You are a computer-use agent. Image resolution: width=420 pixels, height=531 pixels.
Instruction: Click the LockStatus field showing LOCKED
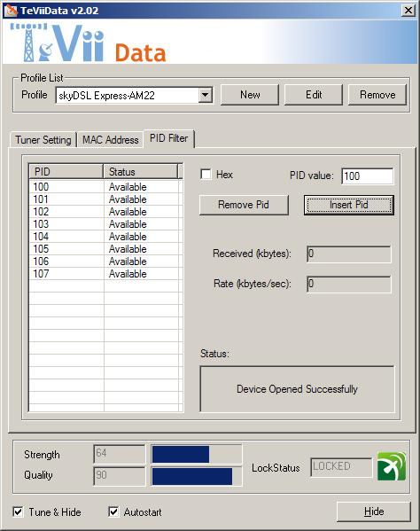coord(341,467)
